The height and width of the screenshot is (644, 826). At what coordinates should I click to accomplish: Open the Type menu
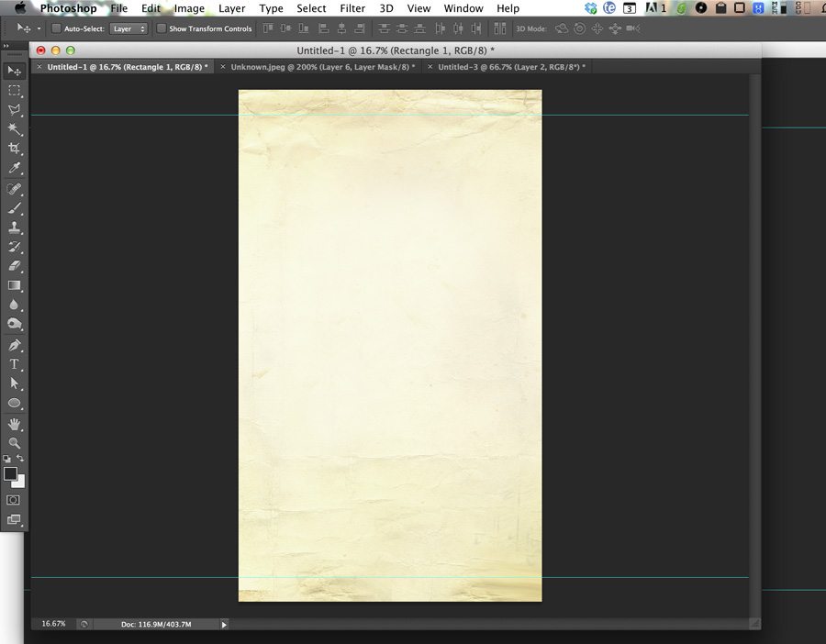[x=272, y=8]
